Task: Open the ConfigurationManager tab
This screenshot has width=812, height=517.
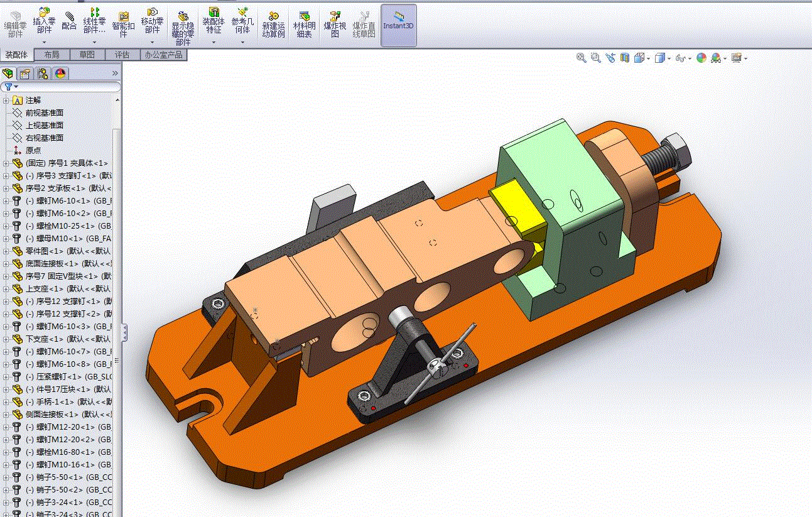Action: pyautogui.click(x=43, y=73)
